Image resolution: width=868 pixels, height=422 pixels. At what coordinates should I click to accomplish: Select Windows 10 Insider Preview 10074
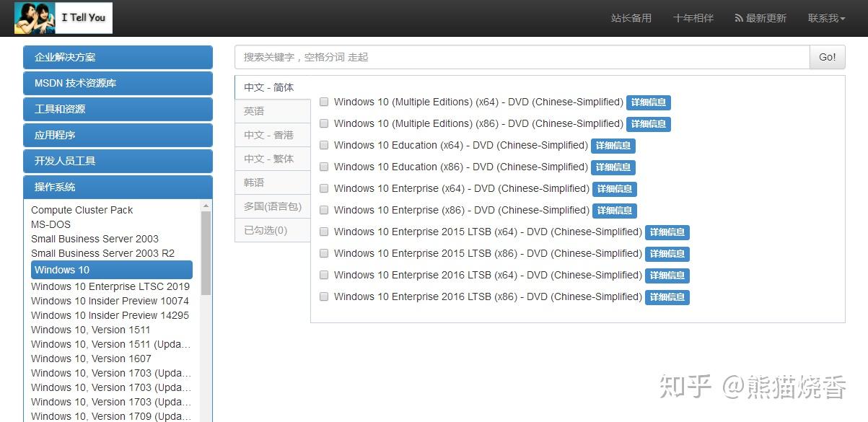[x=110, y=301]
